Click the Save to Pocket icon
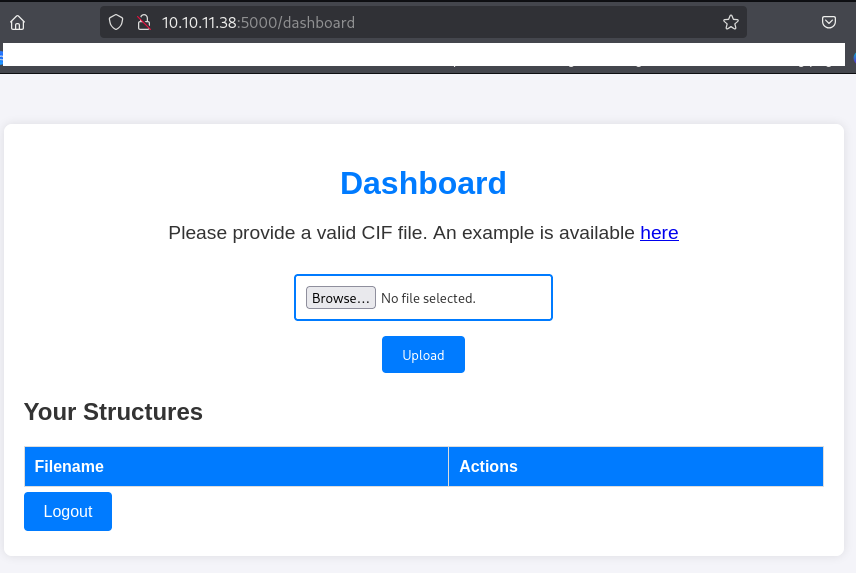The image size is (856, 573). pyautogui.click(x=829, y=22)
